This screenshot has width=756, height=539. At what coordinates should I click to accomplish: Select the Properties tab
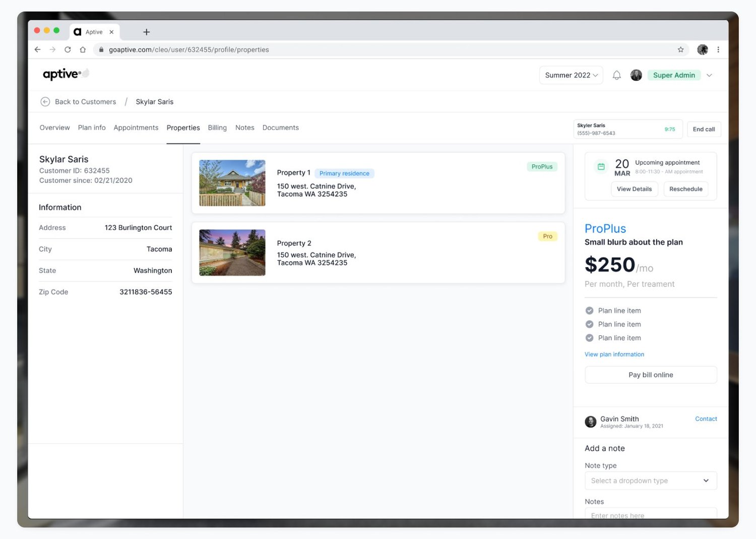(x=183, y=128)
